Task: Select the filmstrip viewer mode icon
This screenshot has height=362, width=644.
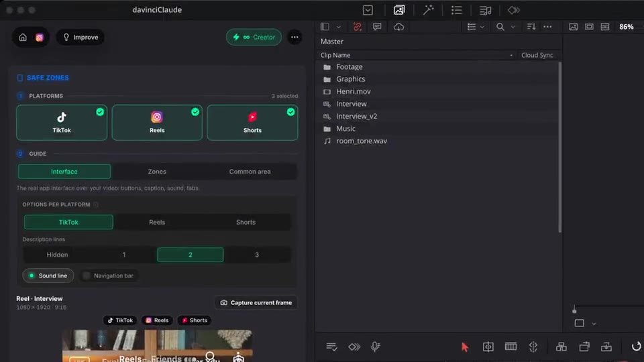Action: coord(589,27)
